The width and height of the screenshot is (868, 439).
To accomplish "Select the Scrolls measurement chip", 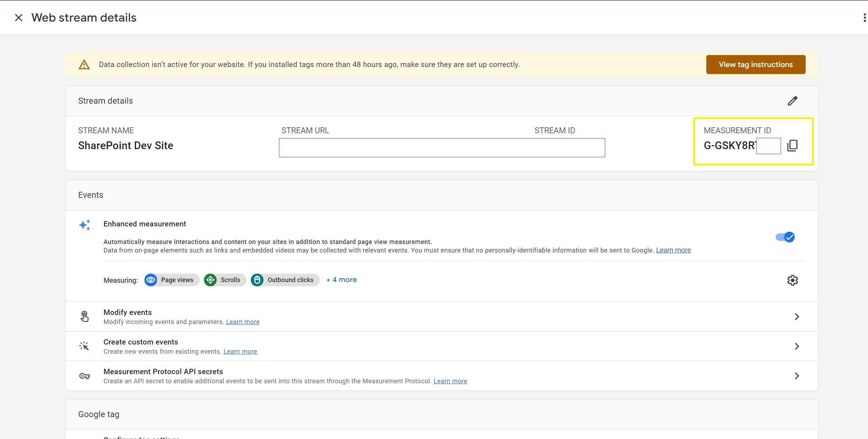I will 224,280.
